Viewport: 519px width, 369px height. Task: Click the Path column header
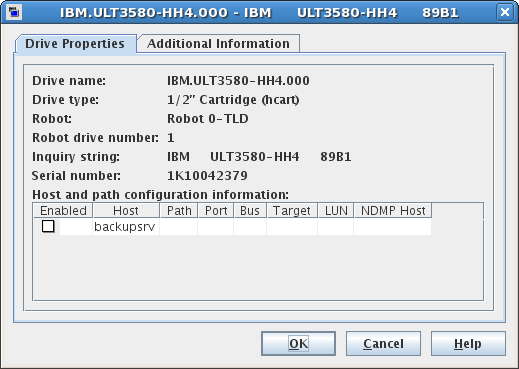coord(179,211)
